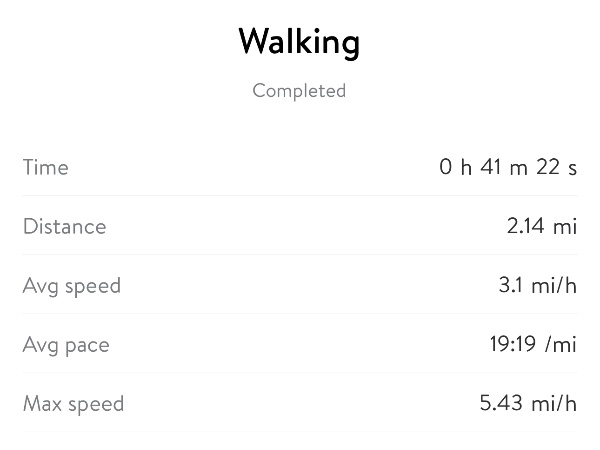Viewport: 600px width, 450px height.
Task: Click the Walking activity title
Action: click(x=299, y=43)
